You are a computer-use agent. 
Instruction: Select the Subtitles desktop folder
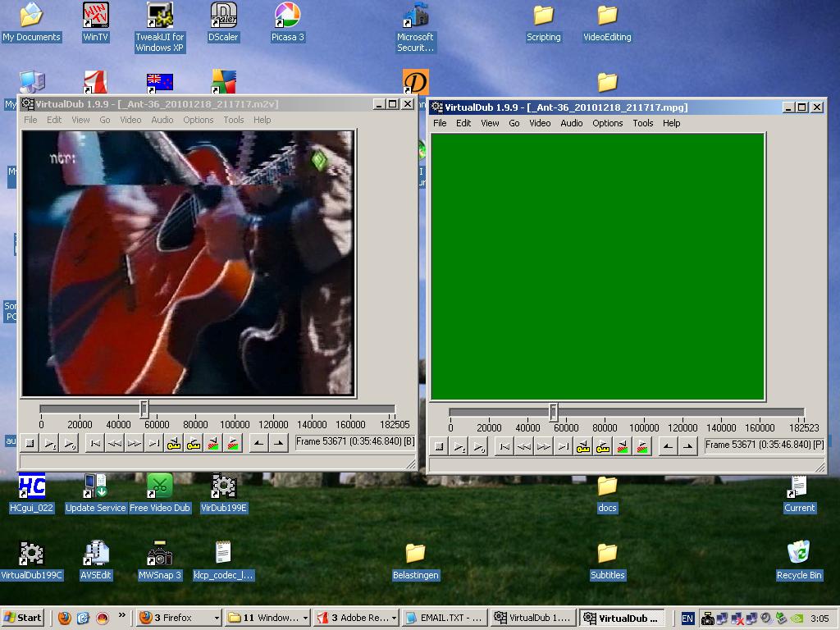click(x=608, y=560)
